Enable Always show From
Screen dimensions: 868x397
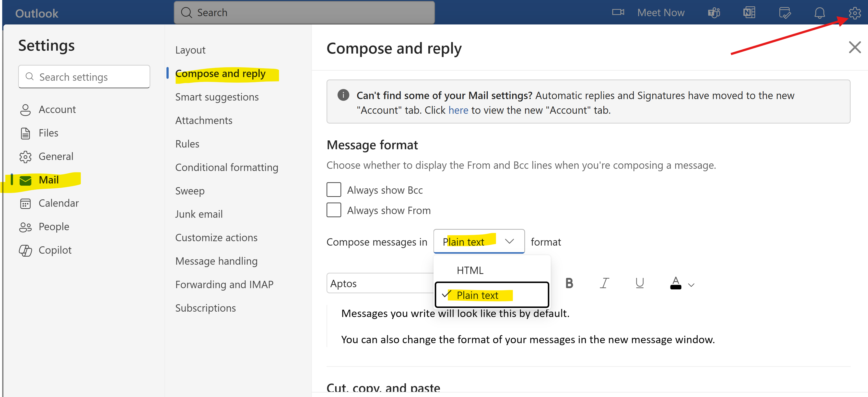[x=334, y=210]
